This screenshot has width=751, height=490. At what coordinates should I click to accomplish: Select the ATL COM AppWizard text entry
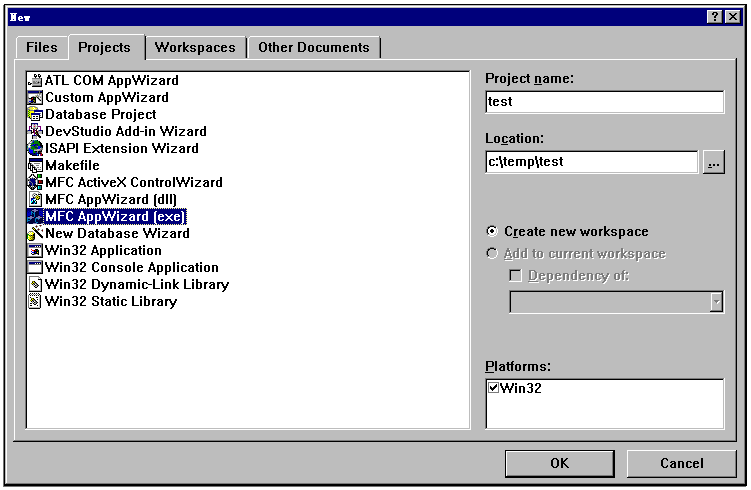112,80
